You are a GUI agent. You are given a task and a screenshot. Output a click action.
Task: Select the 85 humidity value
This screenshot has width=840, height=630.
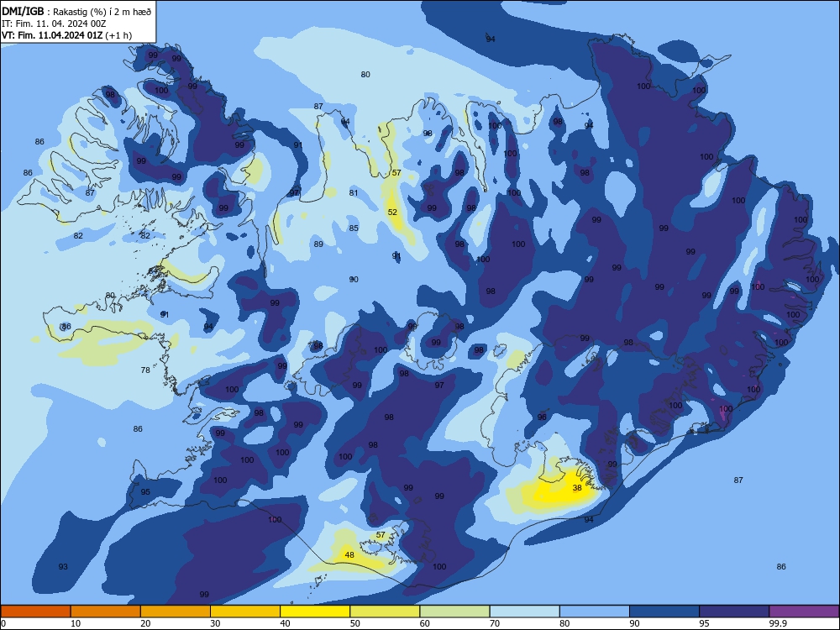354,228
